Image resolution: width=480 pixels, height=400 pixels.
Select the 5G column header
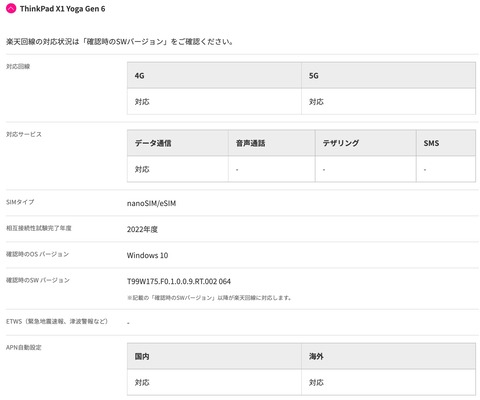click(x=388, y=76)
